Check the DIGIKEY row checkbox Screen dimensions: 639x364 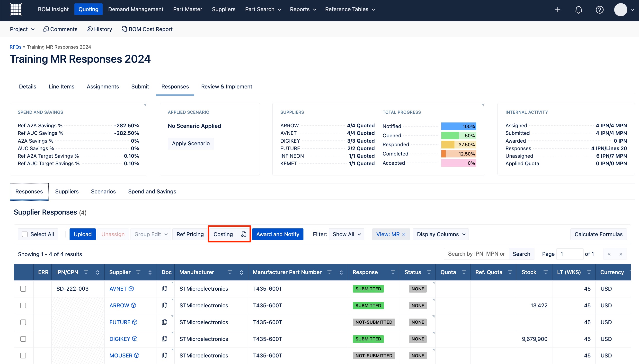tap(23, 339)
